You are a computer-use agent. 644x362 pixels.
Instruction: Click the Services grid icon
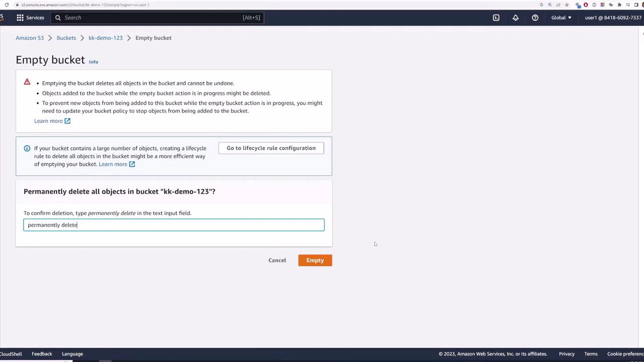click(x=20, y=18)
